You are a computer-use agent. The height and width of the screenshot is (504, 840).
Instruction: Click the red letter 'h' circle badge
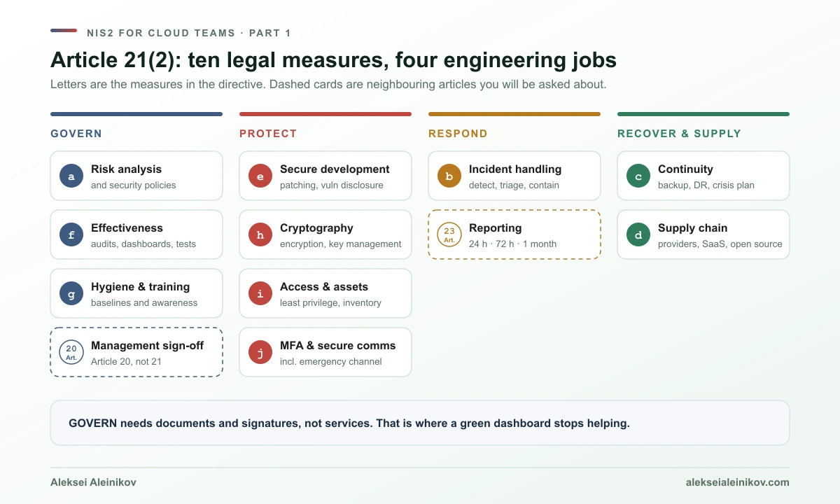click(x=260, y=234)
